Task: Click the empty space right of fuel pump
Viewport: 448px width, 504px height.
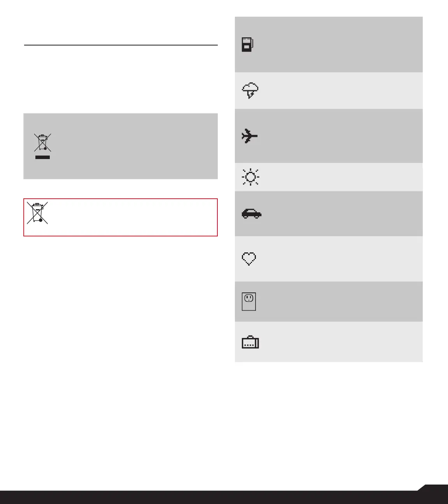Action: (x=338, y=45)
